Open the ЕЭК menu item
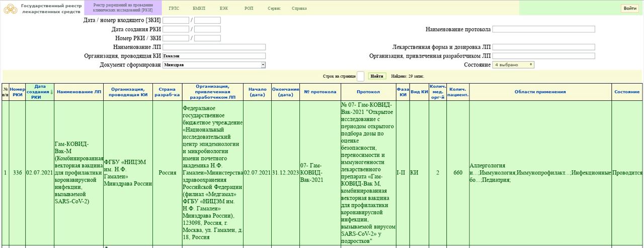644x248 pixels. pos(224,9)
